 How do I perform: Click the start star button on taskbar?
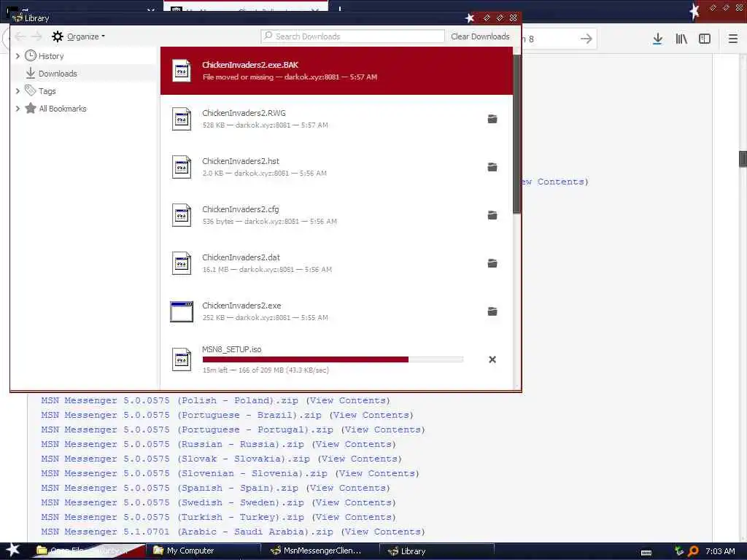(x=12, y=550)
